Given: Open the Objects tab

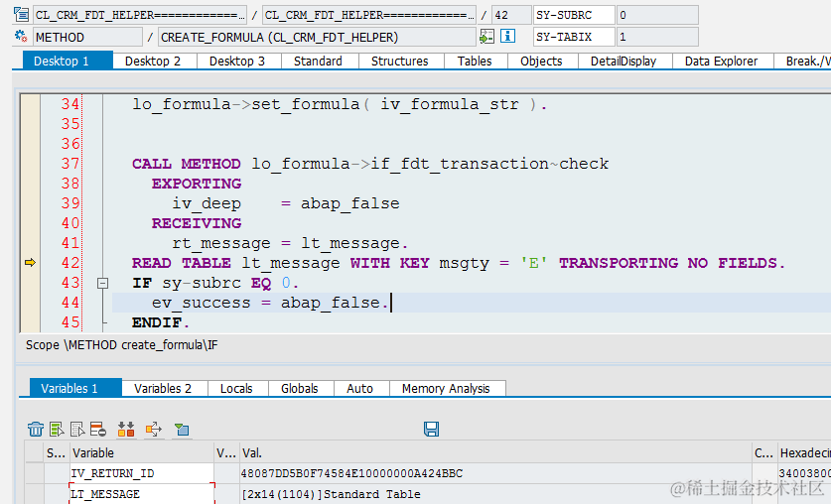Looking at the screenshot, I should tap(542, 61).
